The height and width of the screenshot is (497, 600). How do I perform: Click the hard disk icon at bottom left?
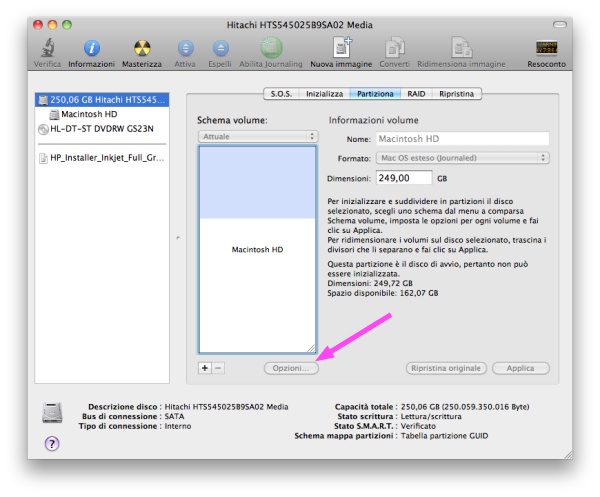52,412
